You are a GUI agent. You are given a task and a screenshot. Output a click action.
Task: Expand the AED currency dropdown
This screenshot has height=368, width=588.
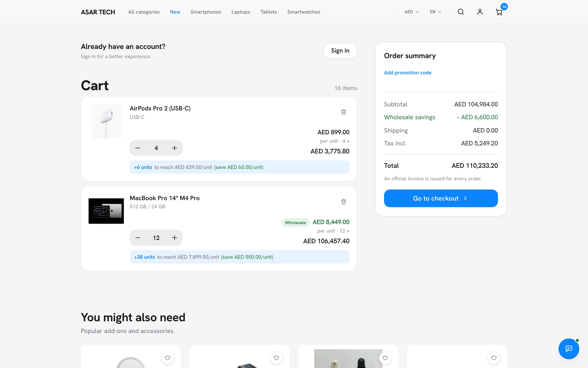(x=411, y=12)
